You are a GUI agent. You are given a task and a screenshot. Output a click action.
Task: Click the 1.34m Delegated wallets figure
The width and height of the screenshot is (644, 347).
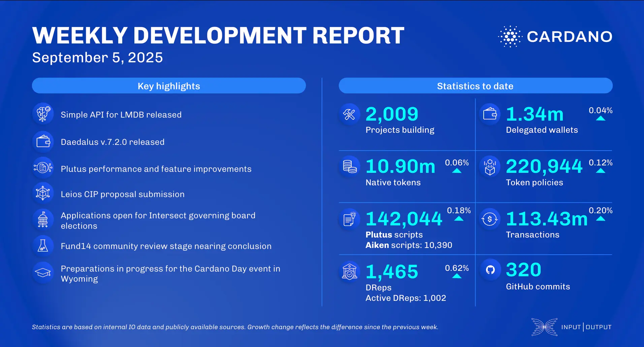tap(535, 114)
